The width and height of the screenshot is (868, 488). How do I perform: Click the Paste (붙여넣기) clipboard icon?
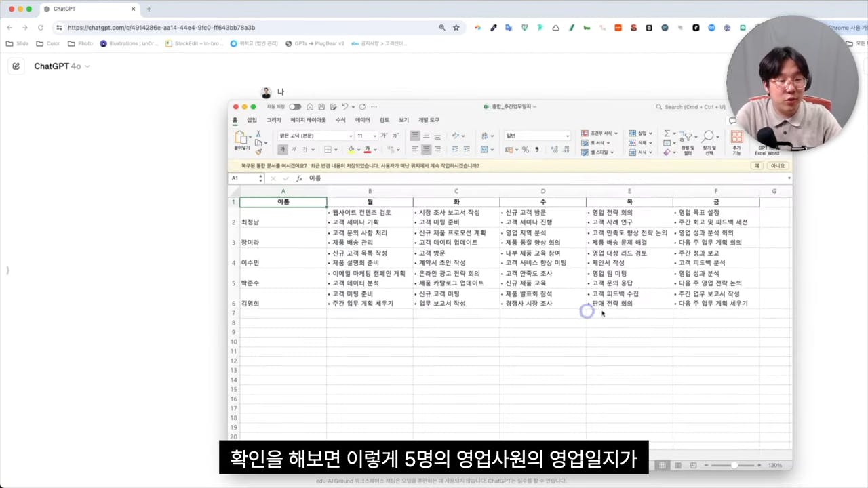[x=241, y=138]
